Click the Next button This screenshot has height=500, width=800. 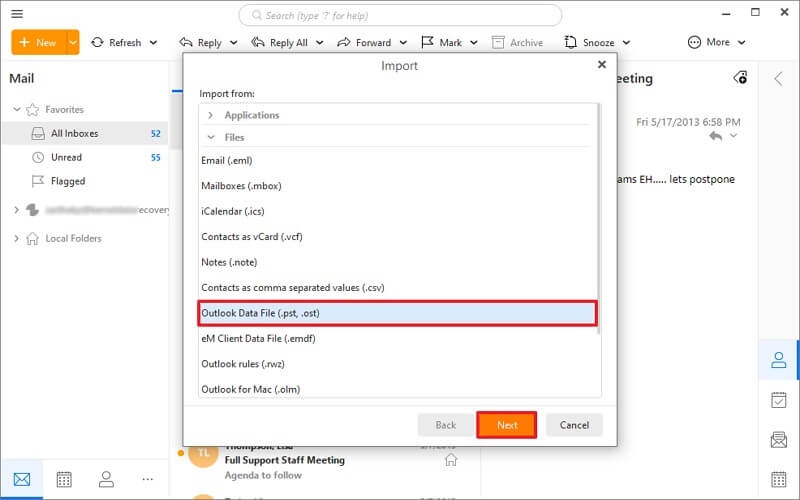[x=507, y=425]
